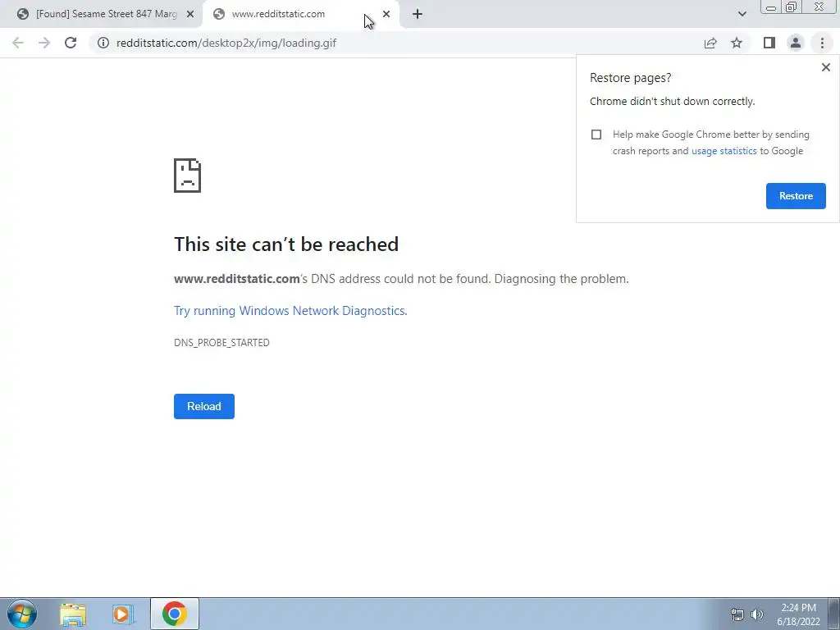Click the sad page error icon

point(188,176)
